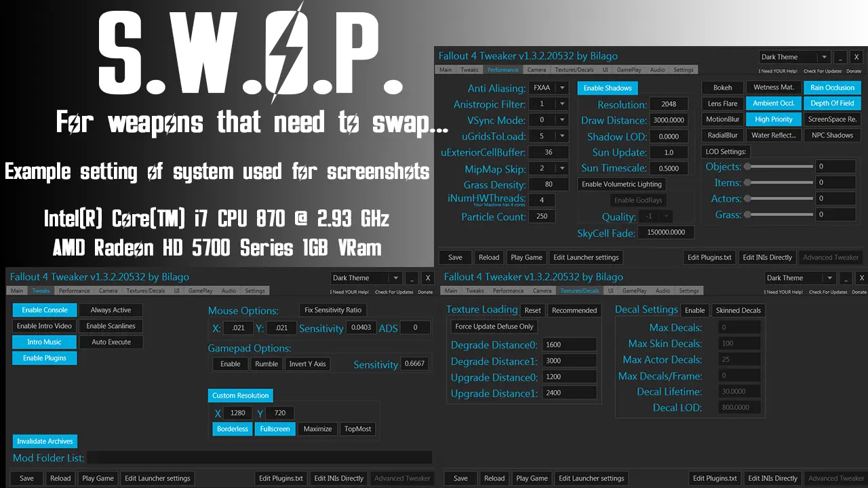This screenshot has width=868, height=488.
Task: Turn off Ambient Occl.
Action: pos(774,104)
